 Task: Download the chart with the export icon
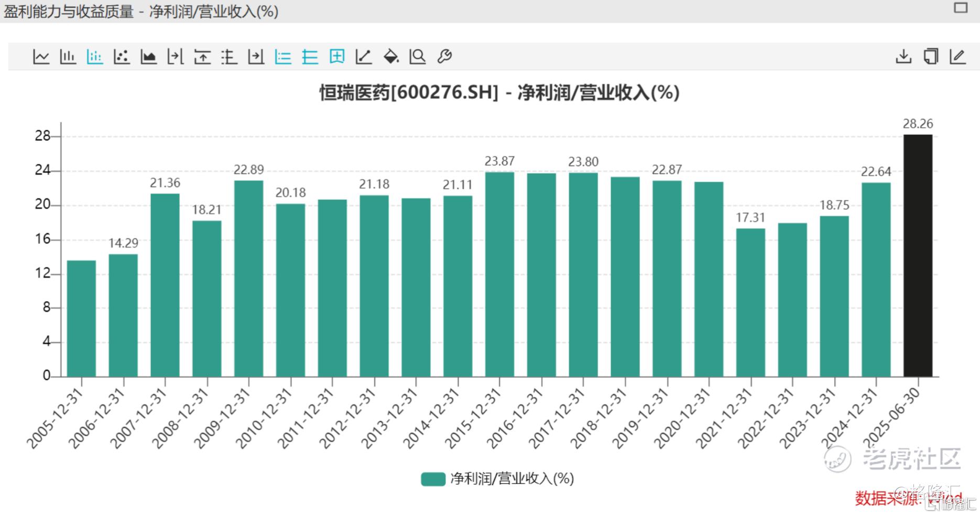pos(903,56)
